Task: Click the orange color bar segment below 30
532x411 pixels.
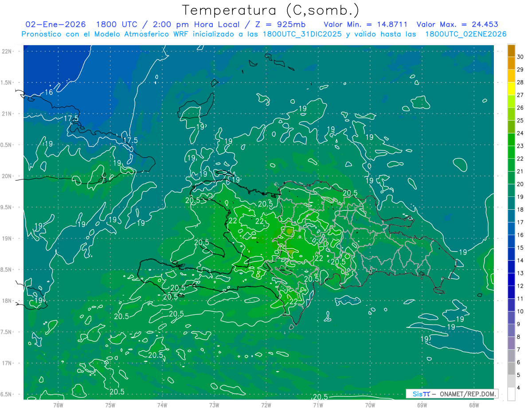Action: pos(511,63)
